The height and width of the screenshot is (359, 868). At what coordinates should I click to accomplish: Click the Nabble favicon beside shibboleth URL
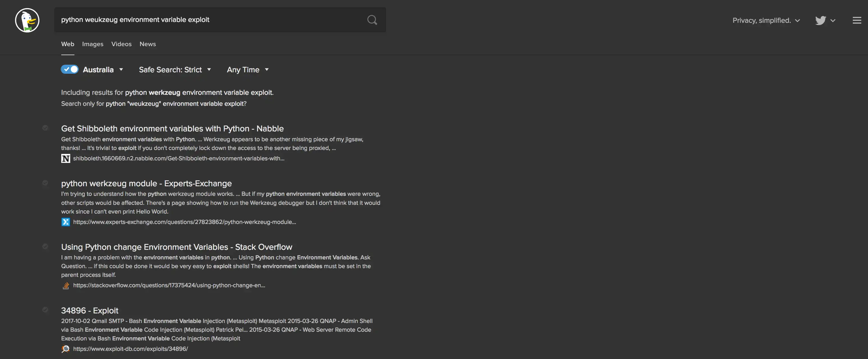pyautogui.click(x=66, y=158)
